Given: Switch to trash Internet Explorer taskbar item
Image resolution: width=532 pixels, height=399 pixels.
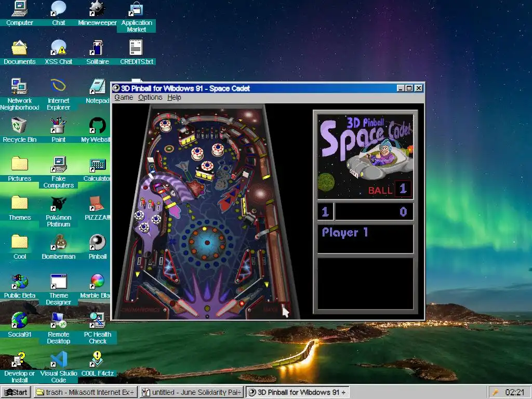Looking at the screenshot, I should pos(86,392).
